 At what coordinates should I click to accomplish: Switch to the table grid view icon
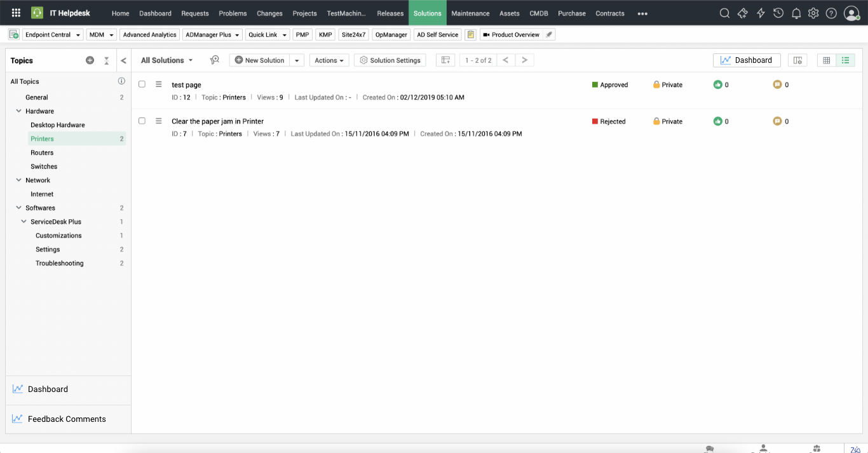pos(826,60)
